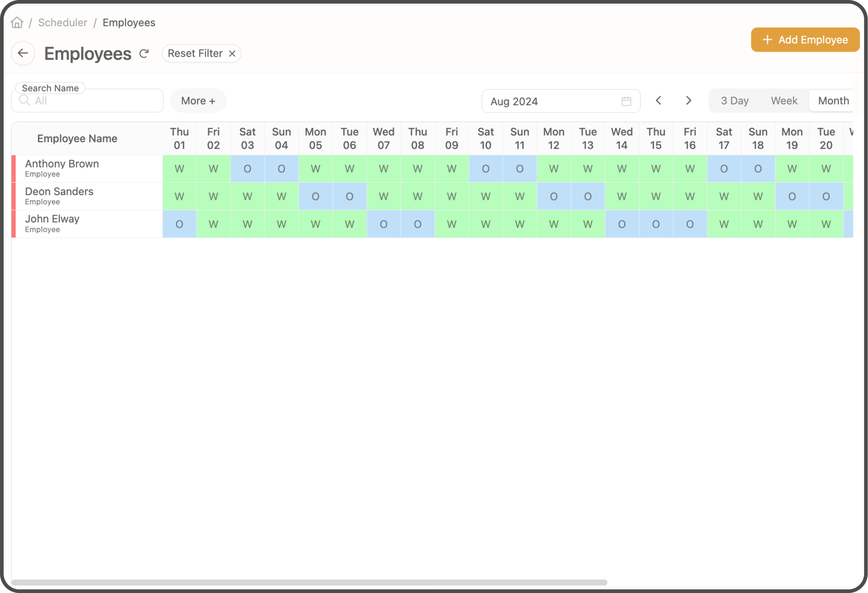Click the right chevron to view next month

[x=688, y=100]
